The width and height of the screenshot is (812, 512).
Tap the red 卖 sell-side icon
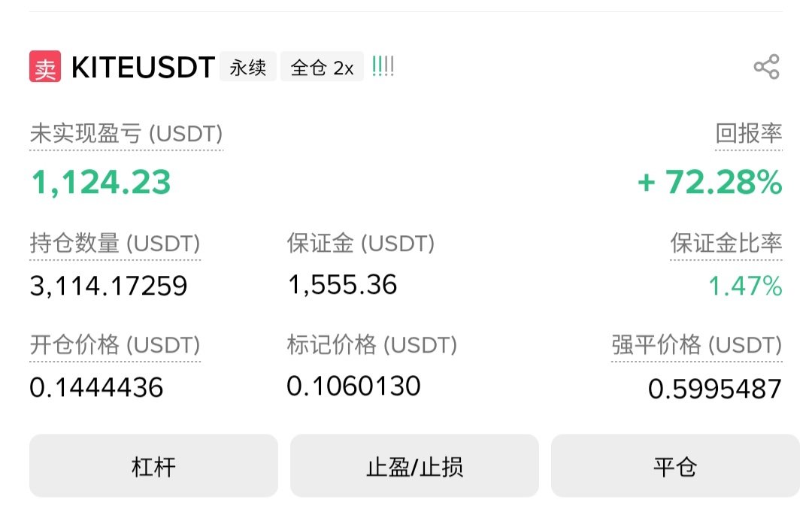coord(45,67)
